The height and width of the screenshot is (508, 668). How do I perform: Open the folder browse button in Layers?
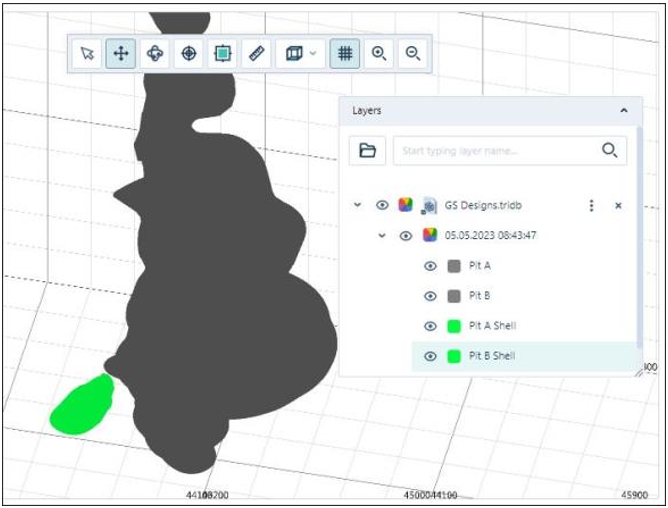pos(367,151)
